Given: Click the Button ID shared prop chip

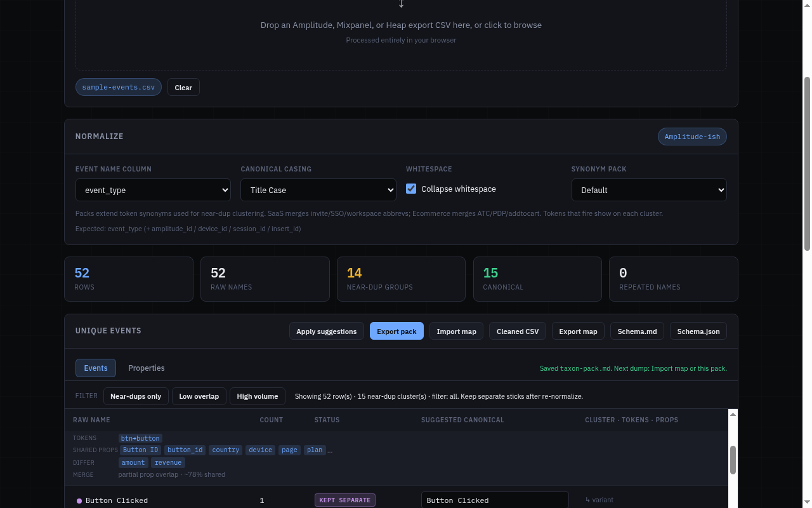Looking at the screenshot, I should click(140, 450).
